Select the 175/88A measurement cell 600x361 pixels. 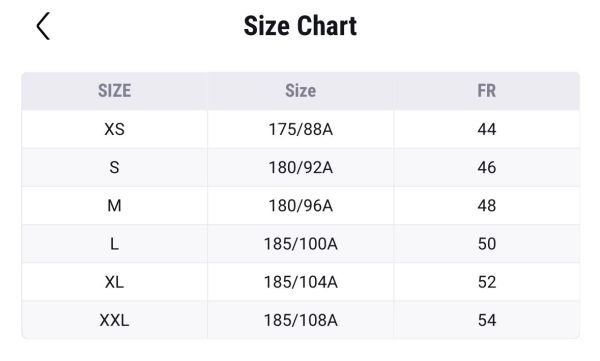tap(300, 129)
